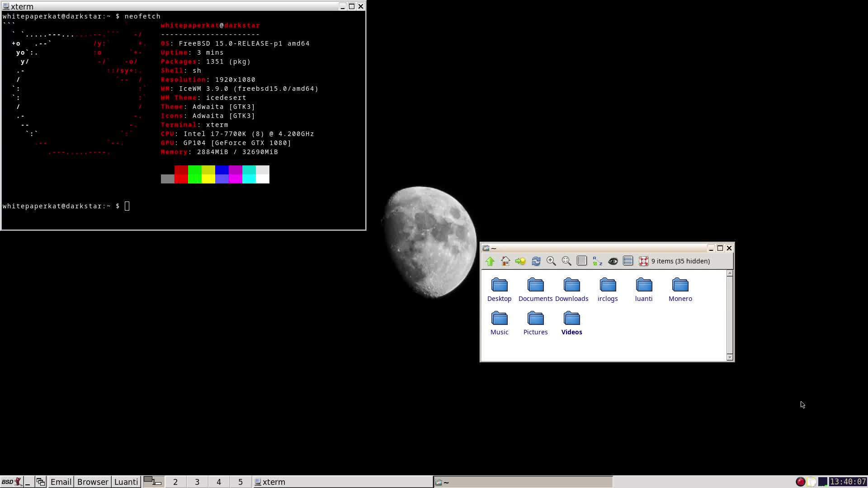Screen dimensions: 868x488
Task: Switch to workspace 3
Action: (x=197, y=482)
